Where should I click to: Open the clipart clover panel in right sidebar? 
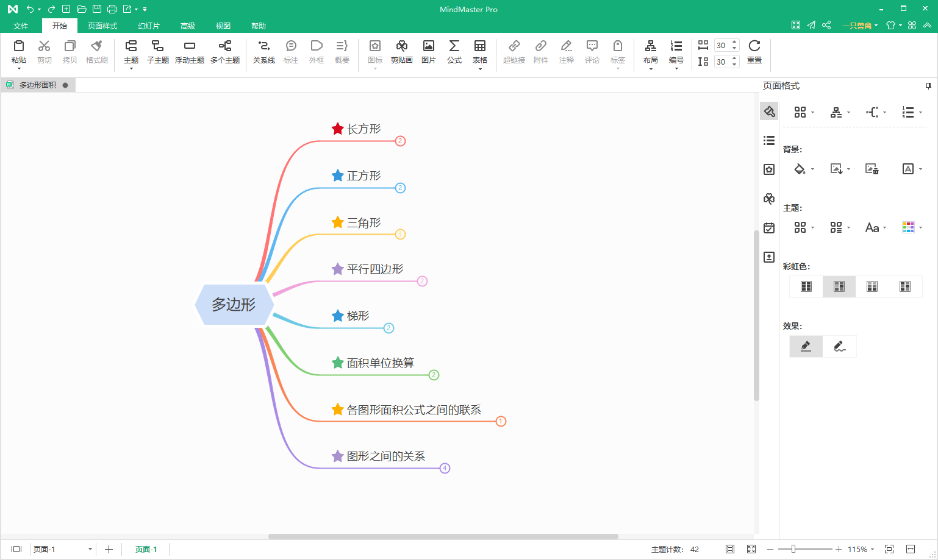pos(769,199)
